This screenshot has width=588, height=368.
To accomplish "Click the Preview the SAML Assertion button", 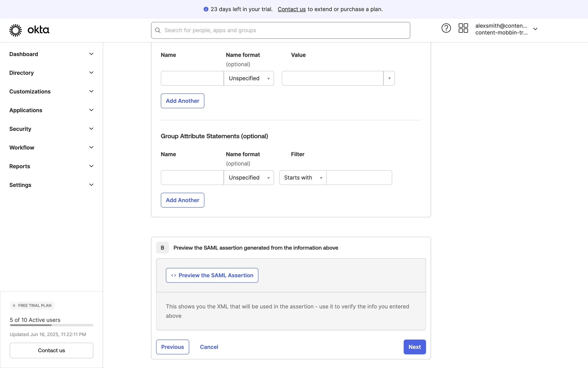I will [212, 275].
